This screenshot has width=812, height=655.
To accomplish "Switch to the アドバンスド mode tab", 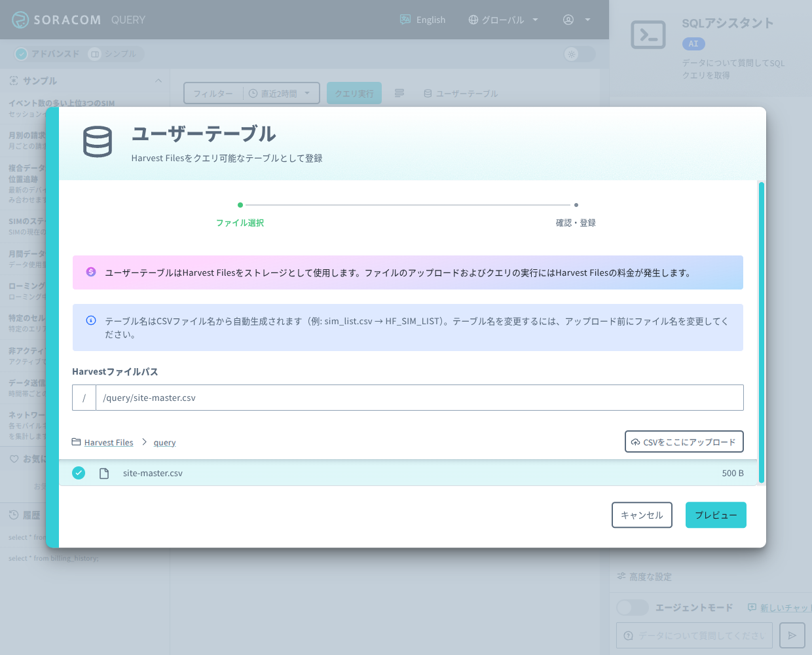I will (x=48, y=54).
